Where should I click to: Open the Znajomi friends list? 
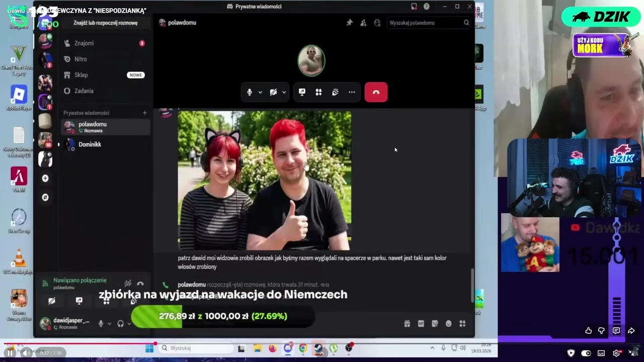tap(105, 43)
